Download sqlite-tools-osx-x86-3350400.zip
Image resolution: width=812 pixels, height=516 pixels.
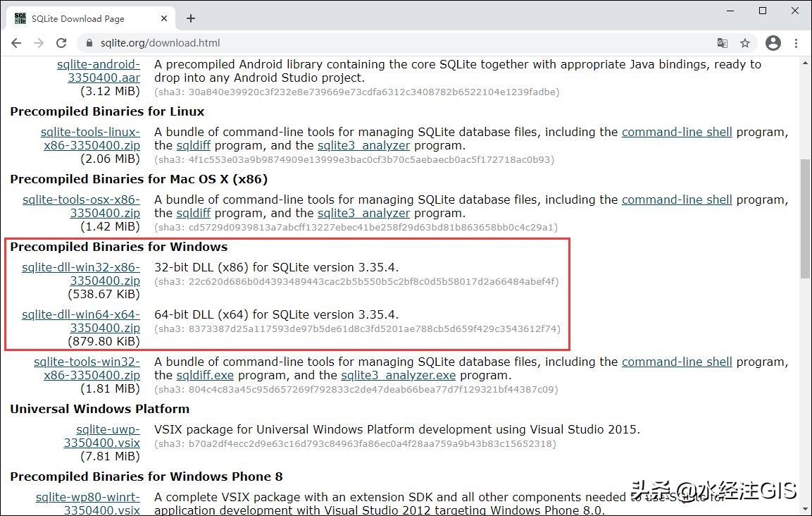(x=81, y=206)
